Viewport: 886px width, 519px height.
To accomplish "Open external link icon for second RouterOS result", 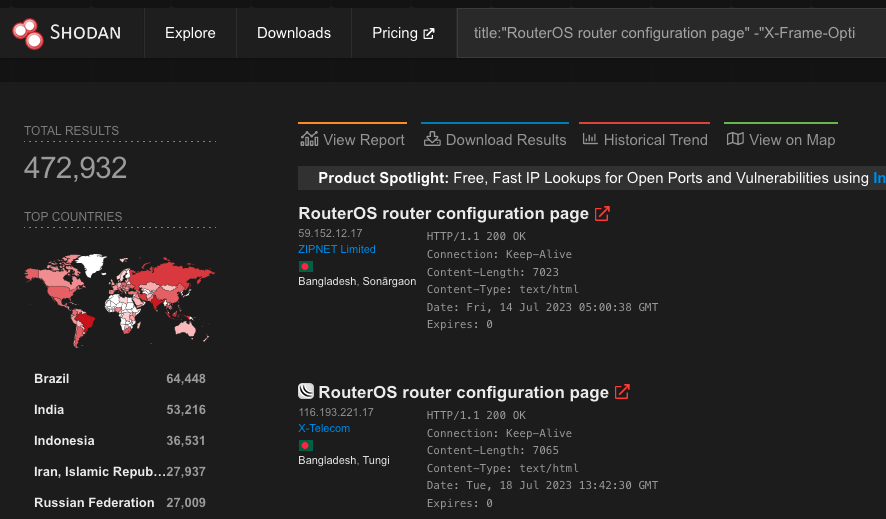I will (x=622, y=392).
